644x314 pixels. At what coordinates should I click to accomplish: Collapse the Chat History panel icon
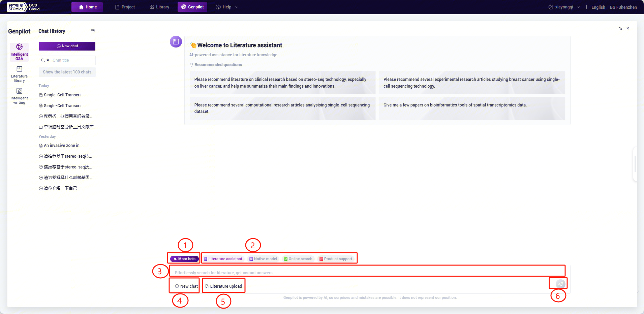point(93,31)
